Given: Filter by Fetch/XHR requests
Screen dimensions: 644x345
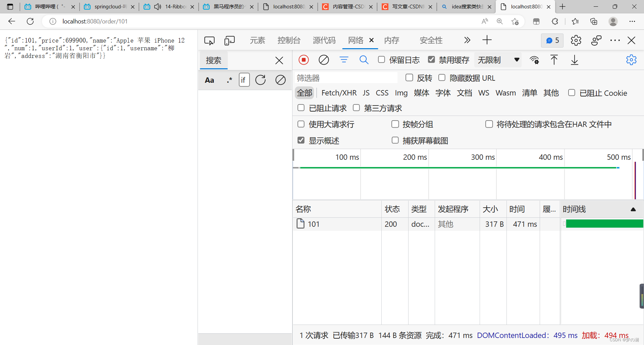Looking at the screenshot, I should 339,93.
